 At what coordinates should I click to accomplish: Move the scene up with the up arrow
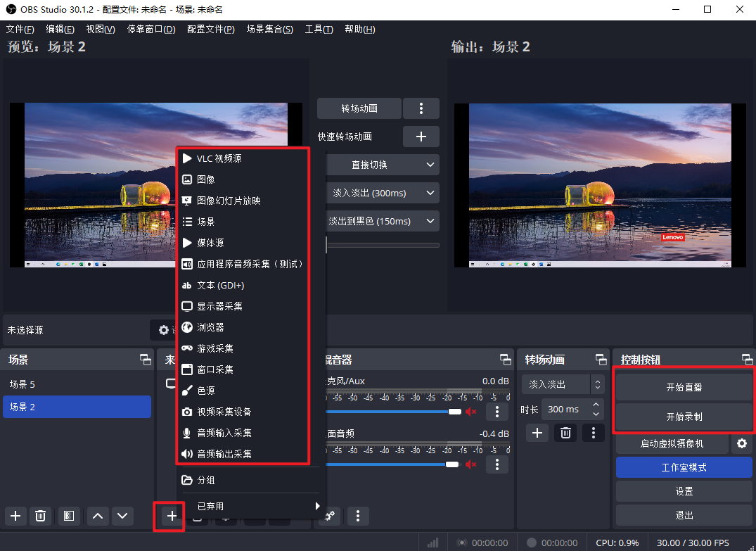[98, 516]
